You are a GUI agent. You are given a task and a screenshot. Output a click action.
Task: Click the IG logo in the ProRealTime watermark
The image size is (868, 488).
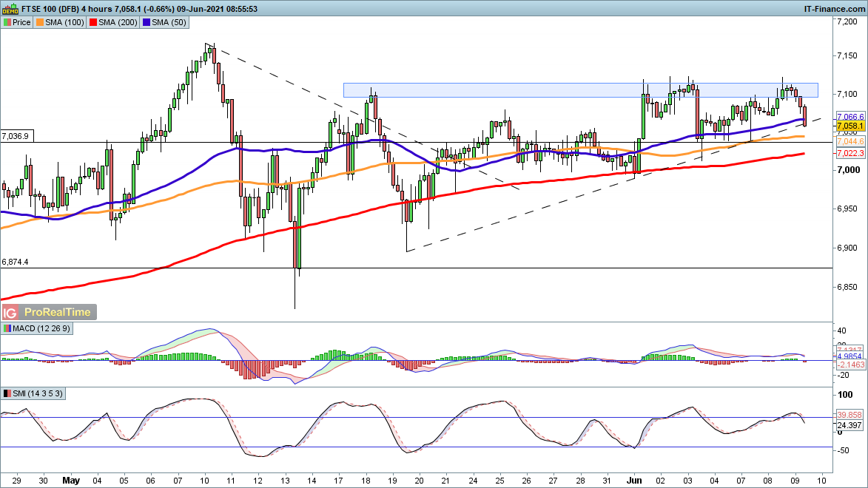pos(11,312)
